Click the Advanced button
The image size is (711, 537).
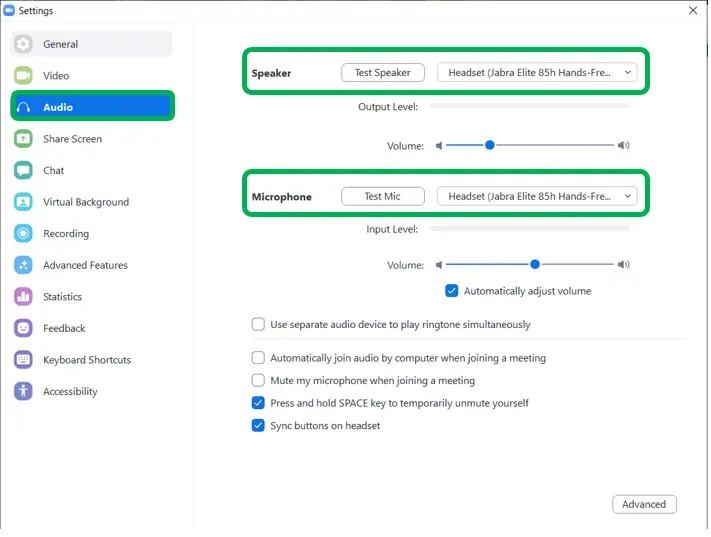[x=644, y=504]
